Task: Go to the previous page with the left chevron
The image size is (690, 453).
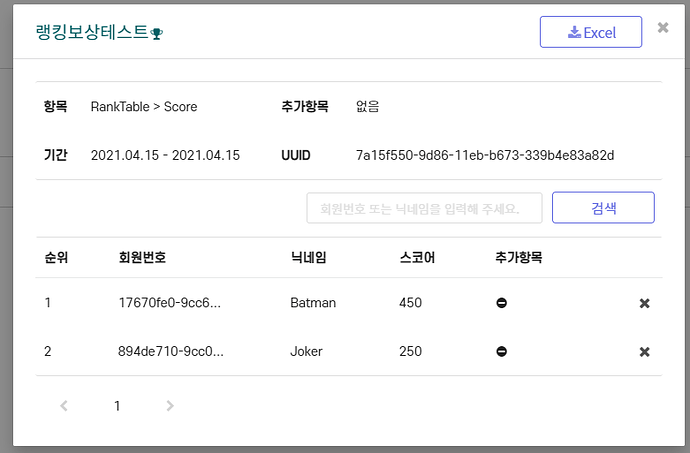Action: 64,406
